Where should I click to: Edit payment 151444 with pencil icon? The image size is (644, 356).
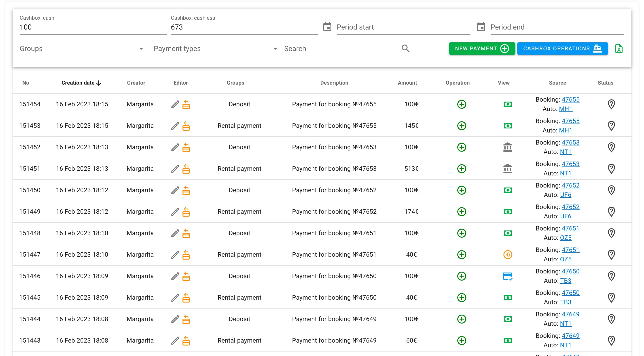click(x=175, y=319)
